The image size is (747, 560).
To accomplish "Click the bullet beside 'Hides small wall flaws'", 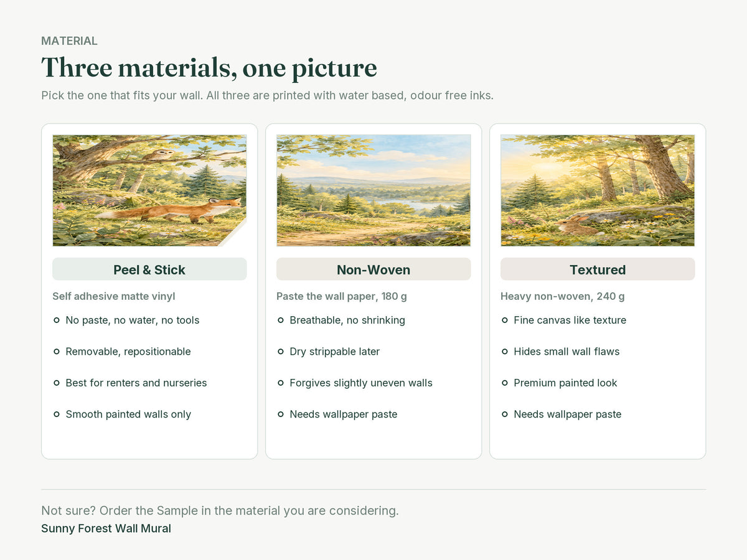I will 505,352.
